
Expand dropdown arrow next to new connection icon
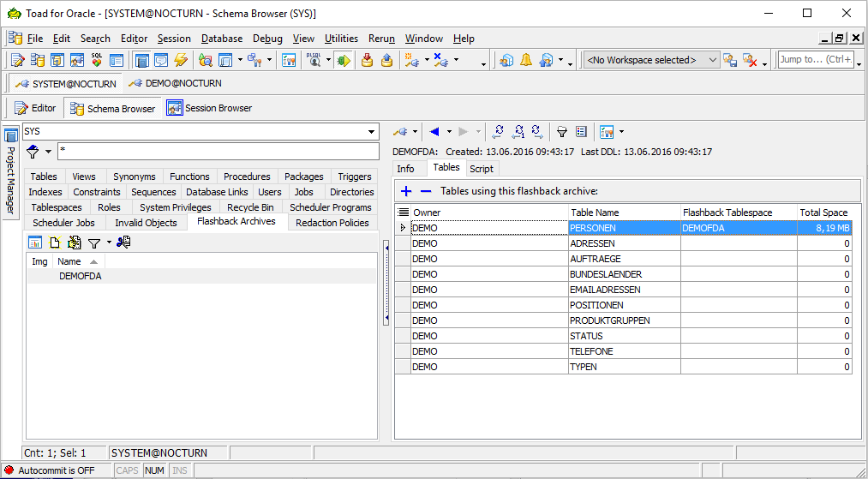426,60
